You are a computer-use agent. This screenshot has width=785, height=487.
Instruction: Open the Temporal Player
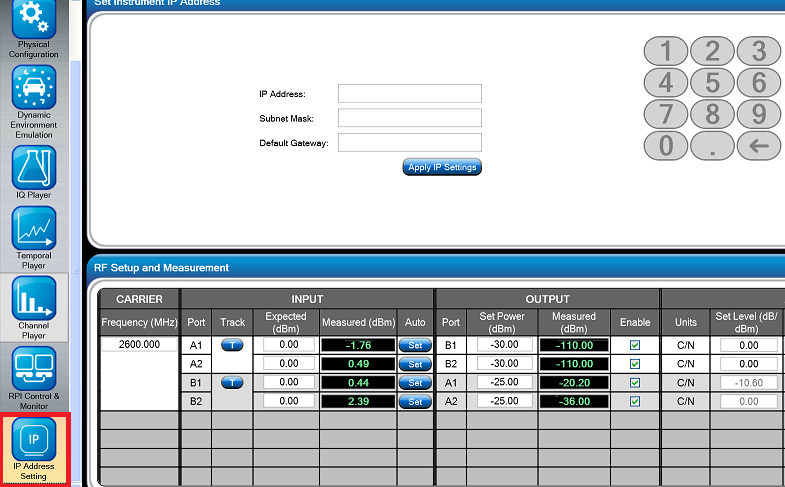tap(33, 229)
